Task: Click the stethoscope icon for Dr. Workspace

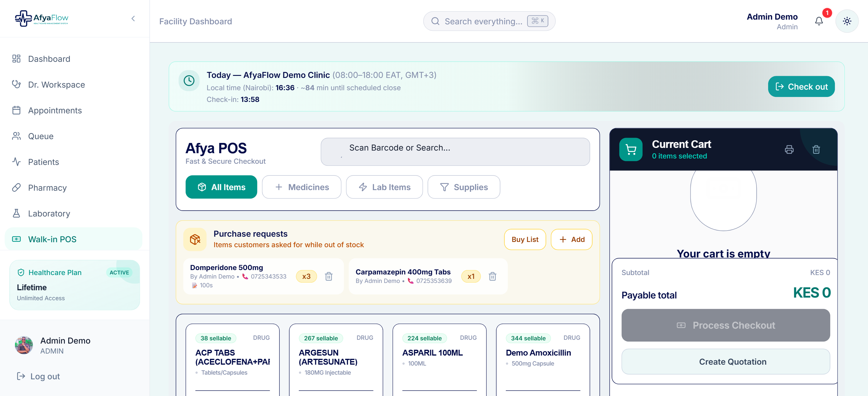Action: click(16, 84)
